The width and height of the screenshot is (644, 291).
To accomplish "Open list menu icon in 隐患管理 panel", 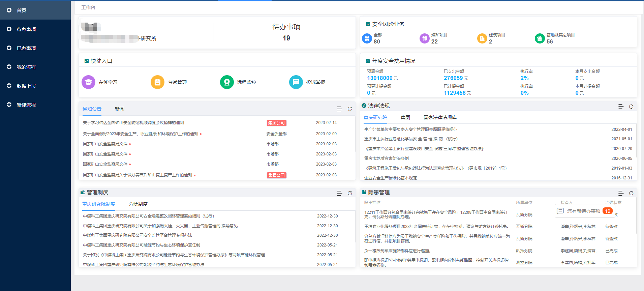I will (x=621, y=193).
